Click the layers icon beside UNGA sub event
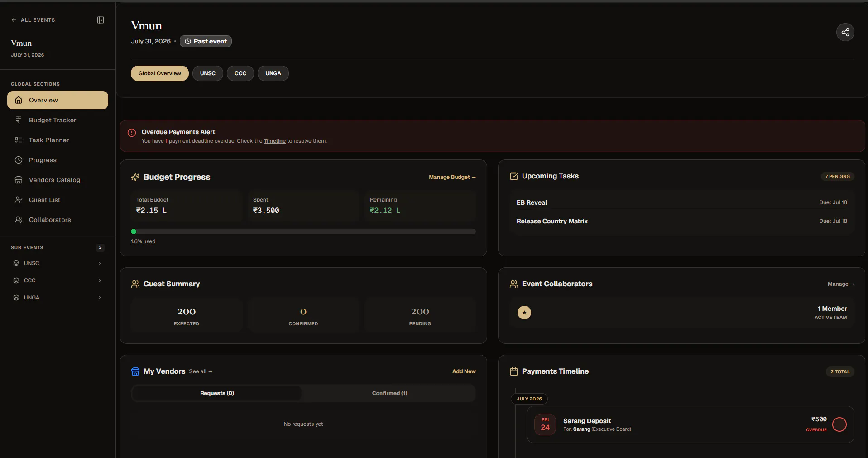 (x=16, y=298)
